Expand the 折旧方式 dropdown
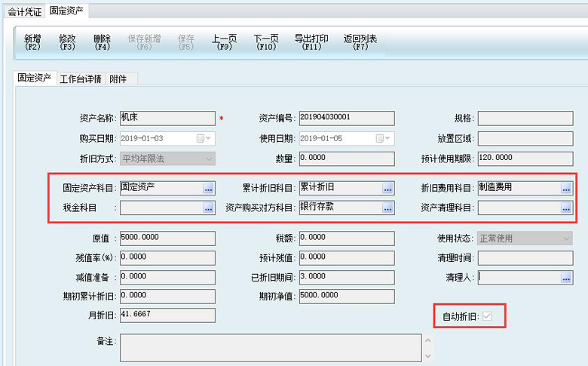 tap(209, 158)
